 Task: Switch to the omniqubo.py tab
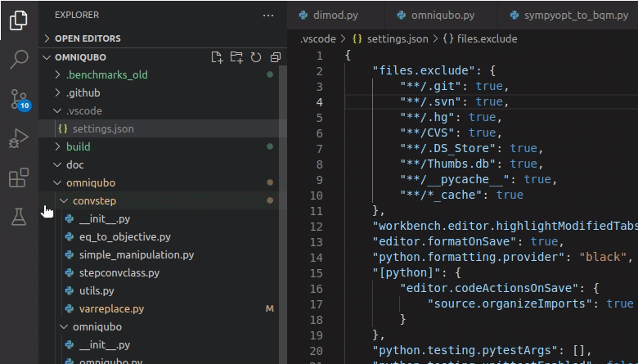[x=443, y=16]
